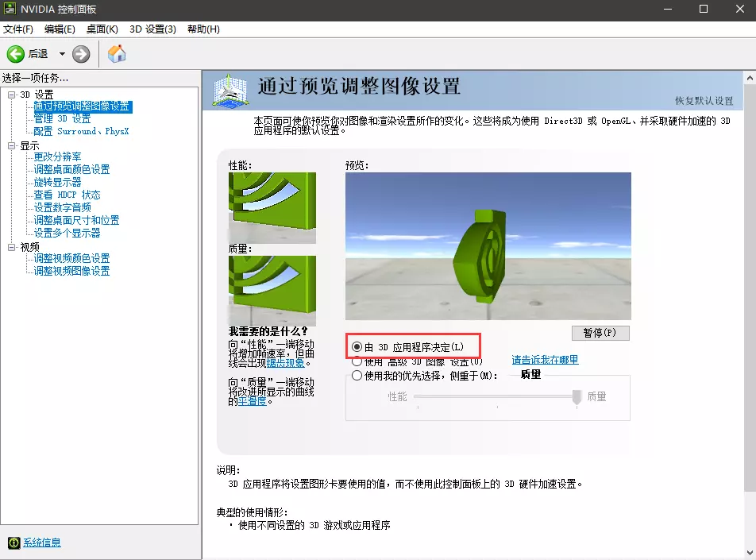Open 配置 Surround、PhysX

[81, 131]
